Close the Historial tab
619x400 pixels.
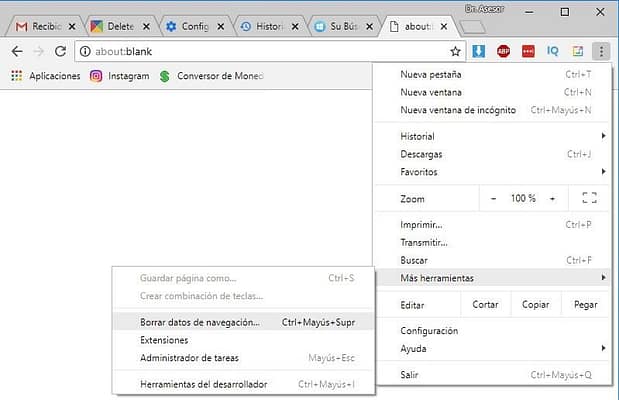(x=295, y=26)
